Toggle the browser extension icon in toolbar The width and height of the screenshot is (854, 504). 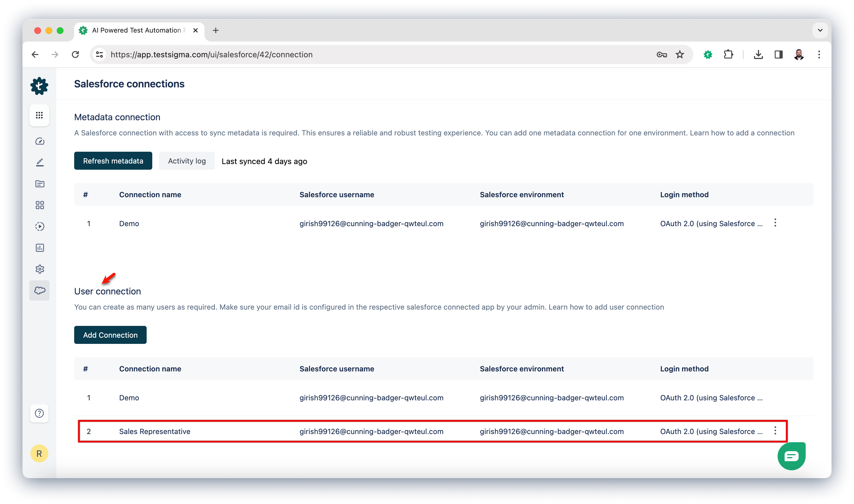[x=728, y=54]
